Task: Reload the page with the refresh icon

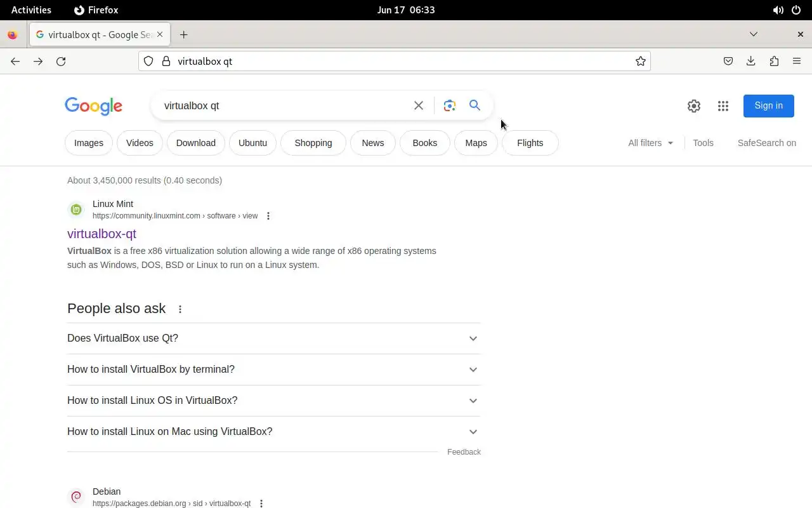Action: (61, 61)
